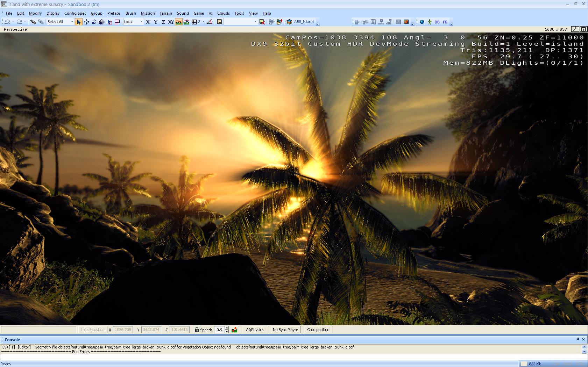Click the first object toolbar icon
This screenshot has width=588, height=367.
click(357, 22)
